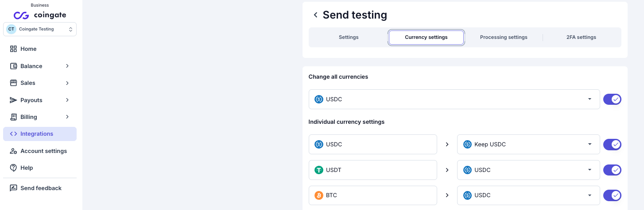
Task: Click the Coingate logo icon
Action: tap(21, 15)
